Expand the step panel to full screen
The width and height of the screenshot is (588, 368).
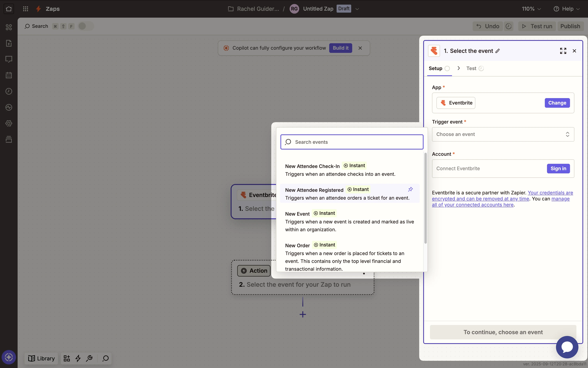[x=563, y=51]
